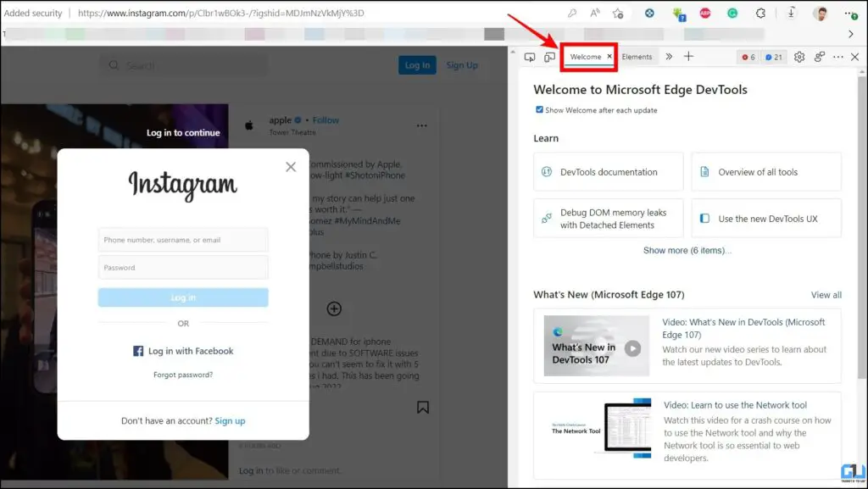This screenshot has width=868, height=489.
Task: Open the Elements tab
Action: 637,57
